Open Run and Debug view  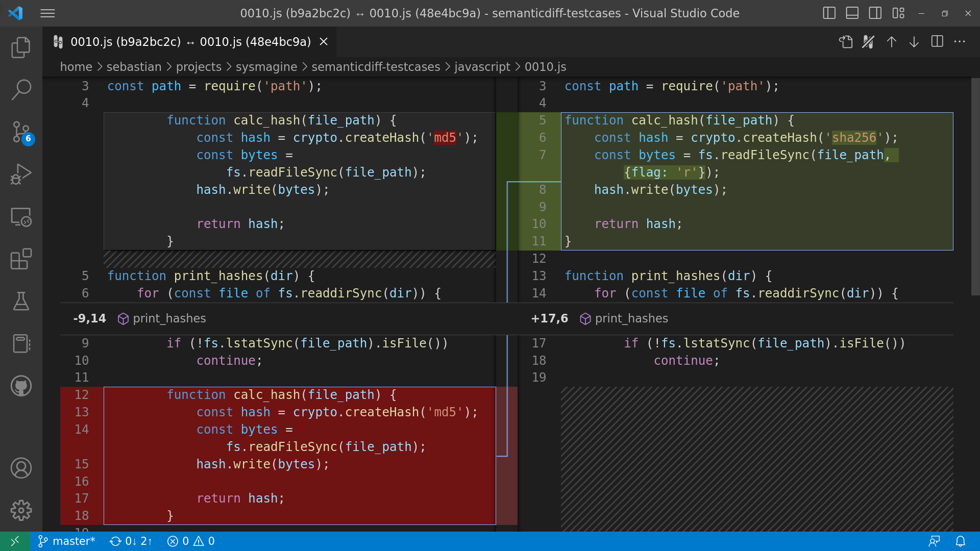[x=21, y=174]
